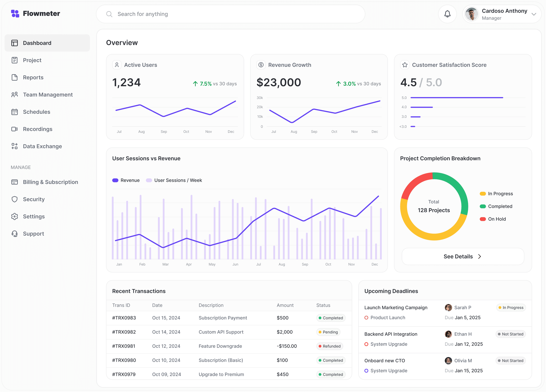Open the Reports menu item

point(33,77)
